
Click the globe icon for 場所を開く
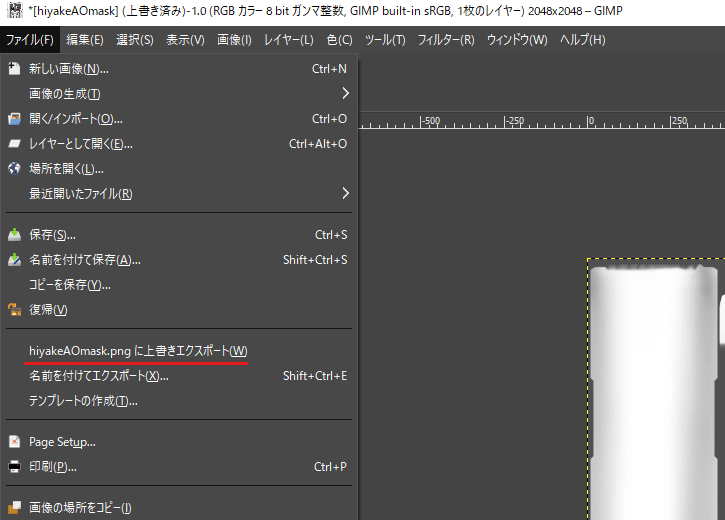pyautogui.click(x=14, y=169)
